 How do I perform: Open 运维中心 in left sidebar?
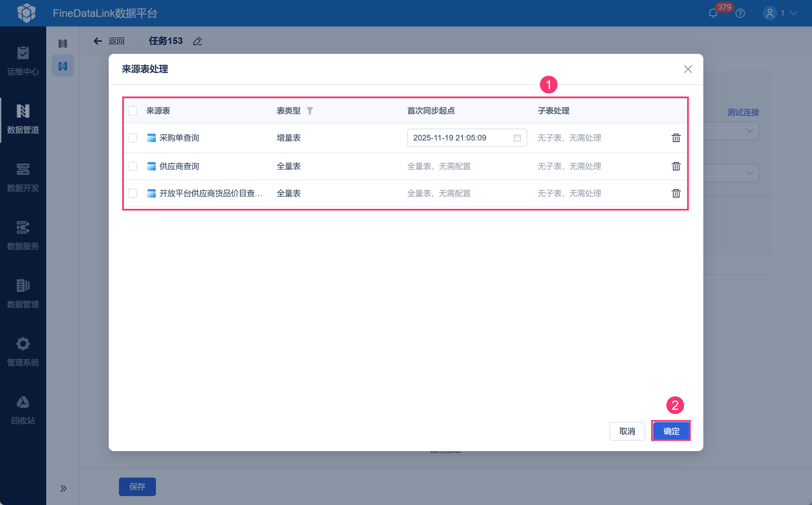23,61
